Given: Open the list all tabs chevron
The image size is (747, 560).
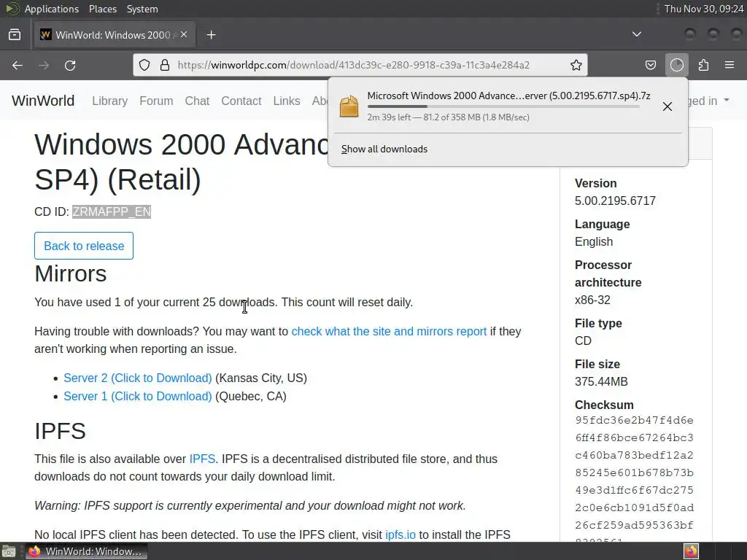Looking at the screenshot, I should click(636, 34).
